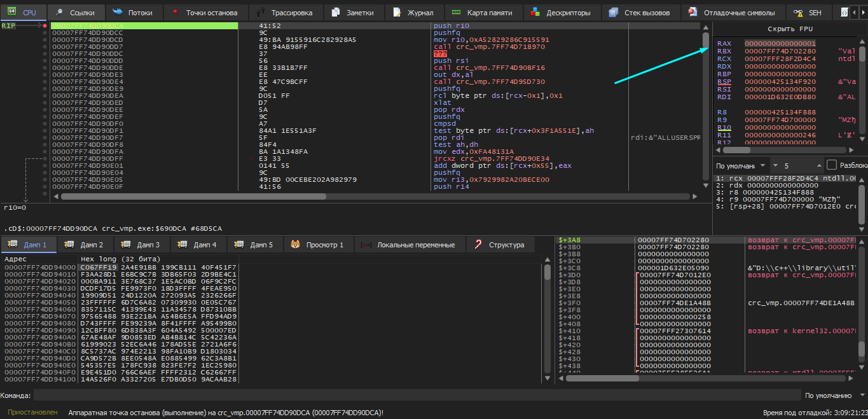Toggle breakpoint dot at address 00007FF74DD90DCC
Image resolution: width=868 pixels, height=419 pixels.
pos(45,32)
